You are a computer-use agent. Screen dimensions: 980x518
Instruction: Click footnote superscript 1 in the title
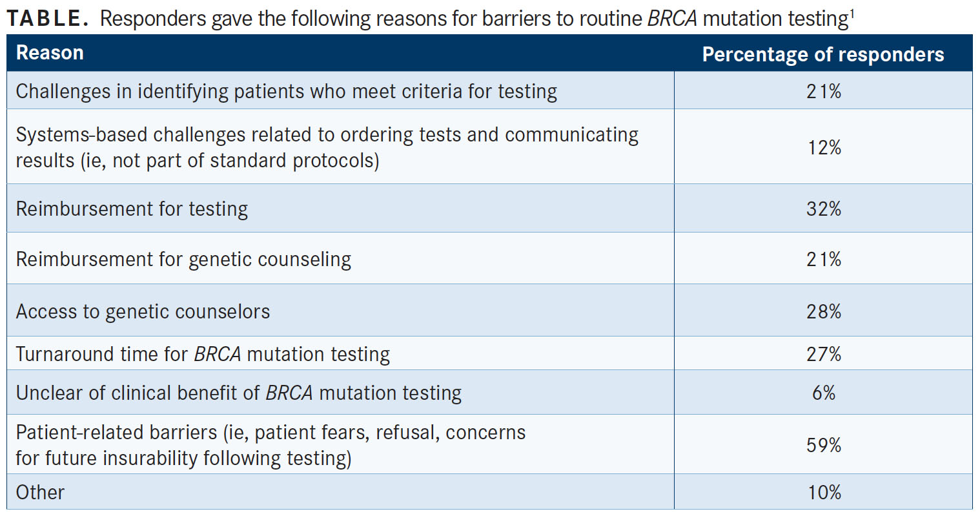852,12
